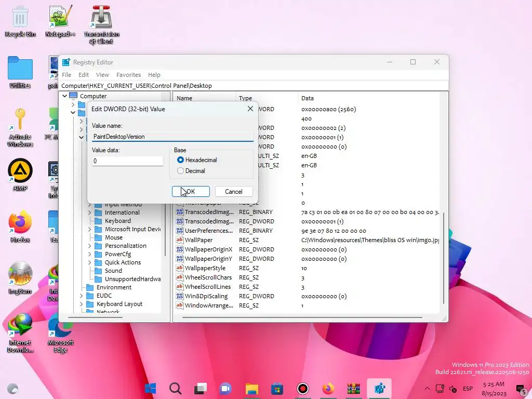The width and height of the screenshot is (532, 399).
Task: Show hidden tray icons chevron
Action: [x=427, y=389]
